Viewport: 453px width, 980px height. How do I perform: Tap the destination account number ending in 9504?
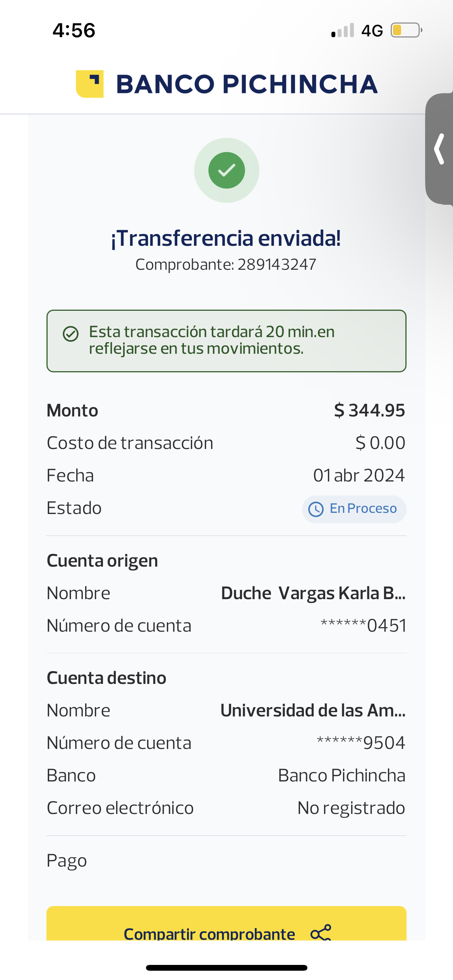point(361,743)
